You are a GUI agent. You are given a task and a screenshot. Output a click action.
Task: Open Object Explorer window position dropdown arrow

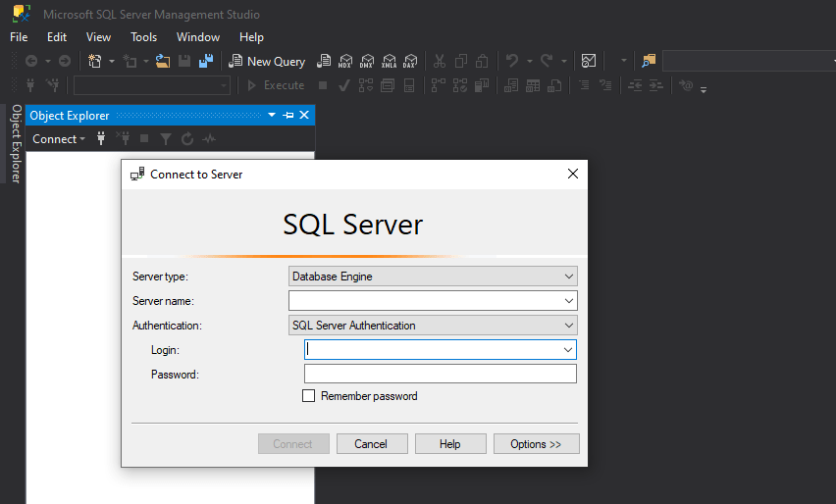(x=272, y=115)
